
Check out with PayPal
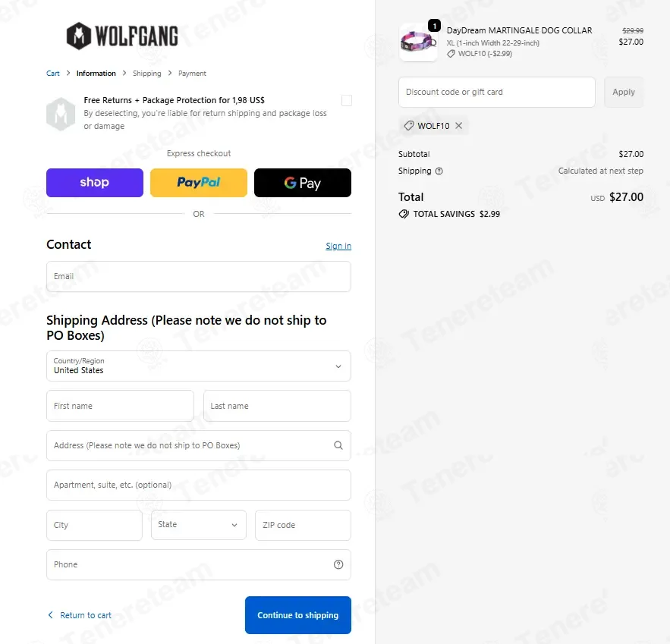[x=199, y=183]
